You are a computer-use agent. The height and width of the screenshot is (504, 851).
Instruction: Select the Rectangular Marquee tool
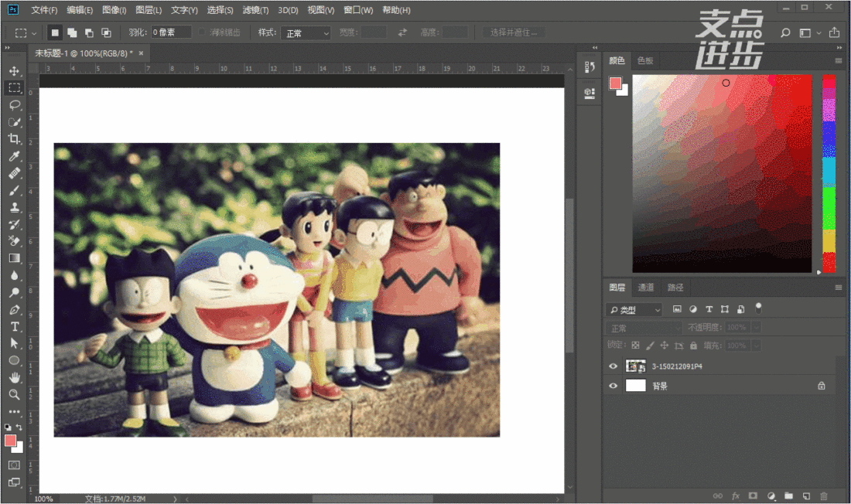pyautogui.click(x=15, y=87)
